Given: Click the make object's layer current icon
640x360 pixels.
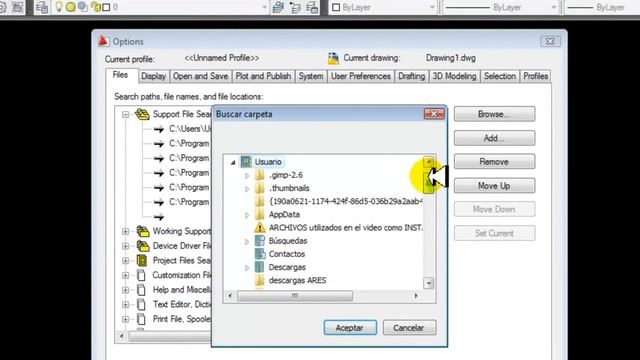Looking at the screenshot, I should click(278, 7).
